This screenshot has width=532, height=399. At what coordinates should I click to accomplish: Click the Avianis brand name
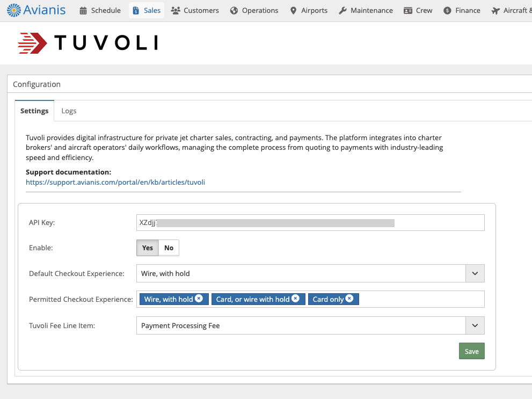click(x=45, y=10)
